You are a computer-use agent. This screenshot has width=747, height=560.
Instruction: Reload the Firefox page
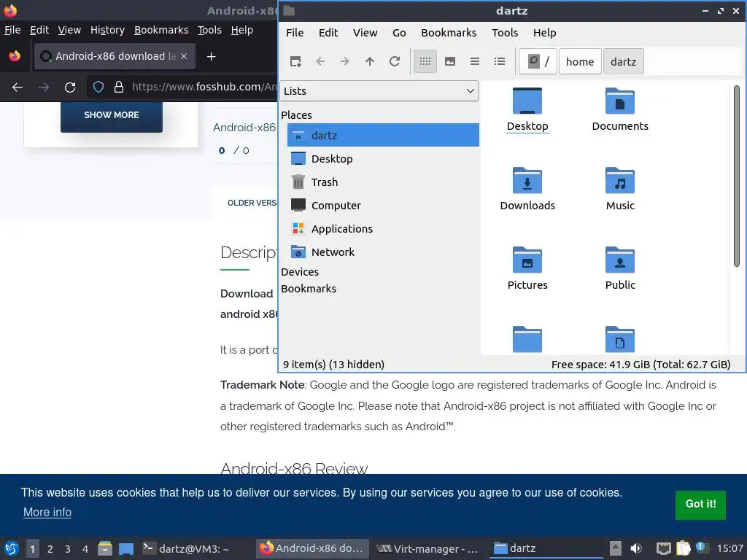[x=70, y=87]
